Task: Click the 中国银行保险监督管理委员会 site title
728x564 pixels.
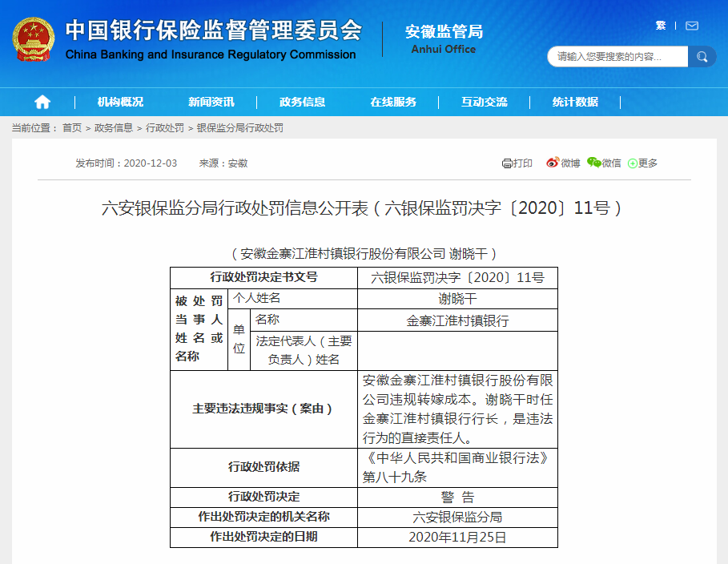Action: coord(214,30)
